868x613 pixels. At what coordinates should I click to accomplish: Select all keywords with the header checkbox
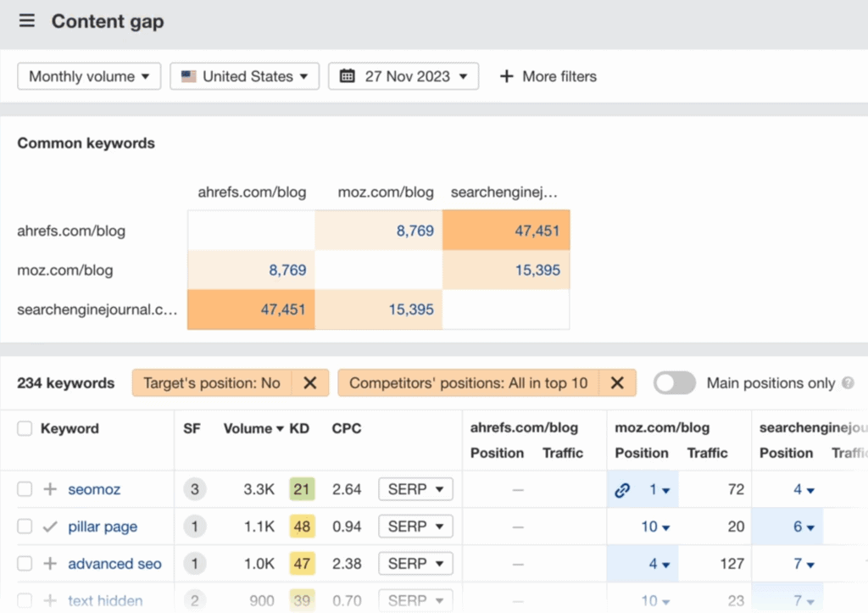pos(25,428)
